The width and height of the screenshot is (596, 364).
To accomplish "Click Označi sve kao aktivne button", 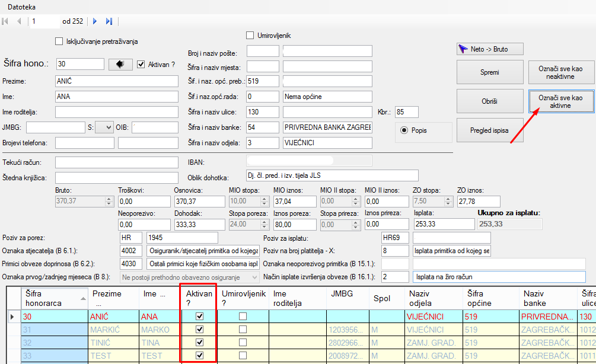I will point(561,101).
